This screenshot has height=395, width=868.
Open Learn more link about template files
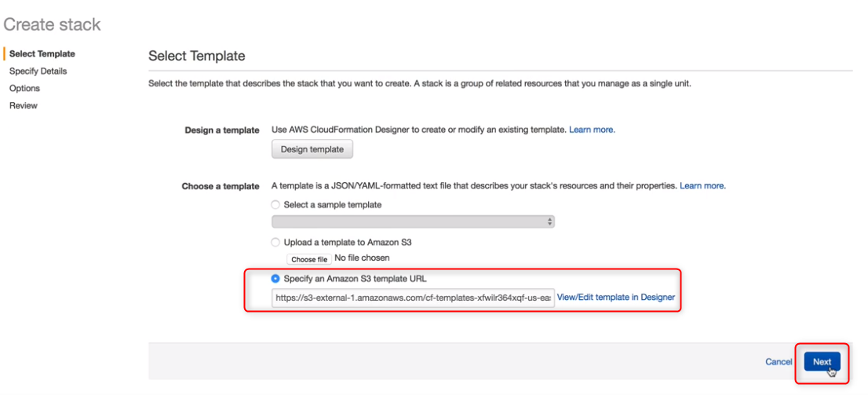702,186
